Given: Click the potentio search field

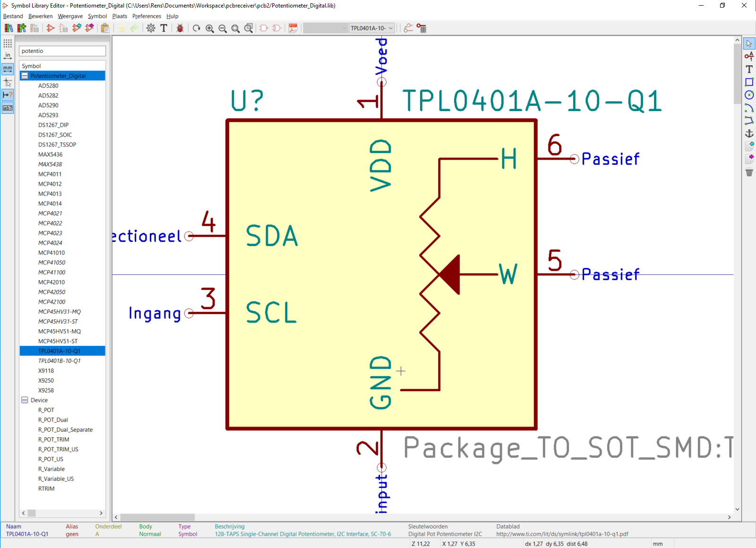Looking at the screenshot, I should click(x=62, y=51).
